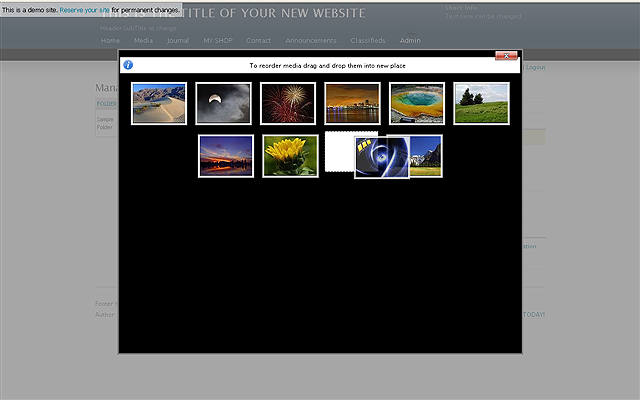Click the empty dashed drop placeholder
This screenshot has width=640, height=400.
coord(339,152)
